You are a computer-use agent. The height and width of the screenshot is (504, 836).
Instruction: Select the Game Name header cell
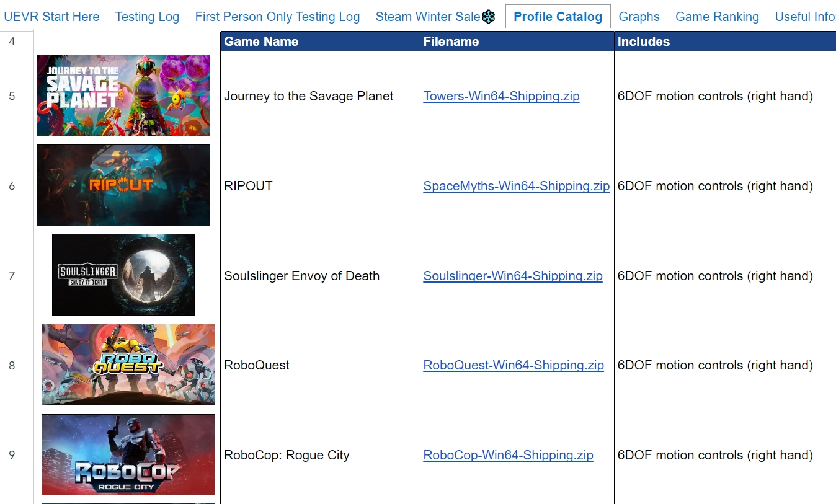320,42
